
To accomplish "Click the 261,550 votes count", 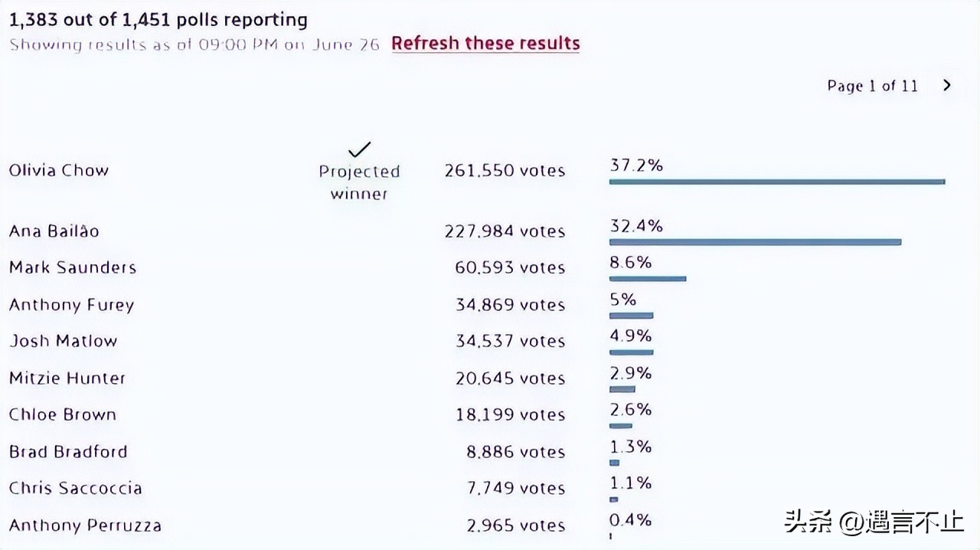I will [505, 171].
